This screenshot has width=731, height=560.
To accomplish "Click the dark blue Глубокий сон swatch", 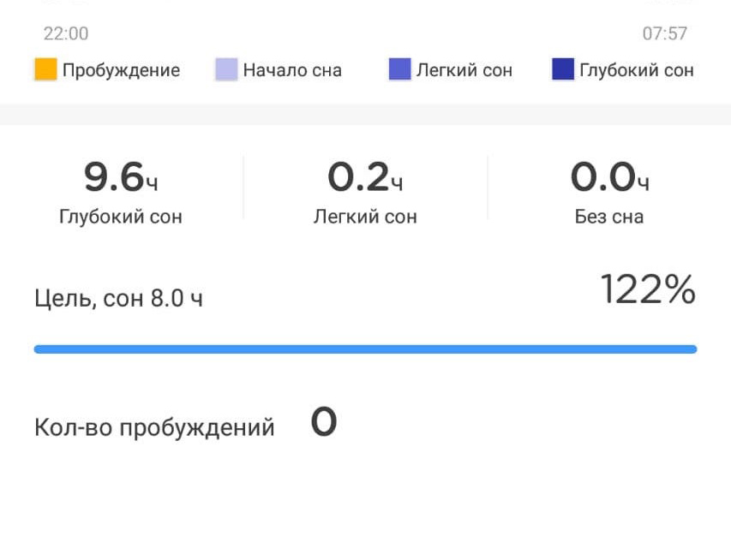I will point(562,70).
